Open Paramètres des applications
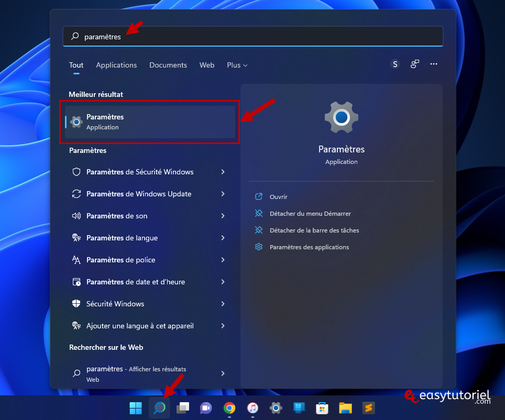505x420 pixels. coord(309,247)
